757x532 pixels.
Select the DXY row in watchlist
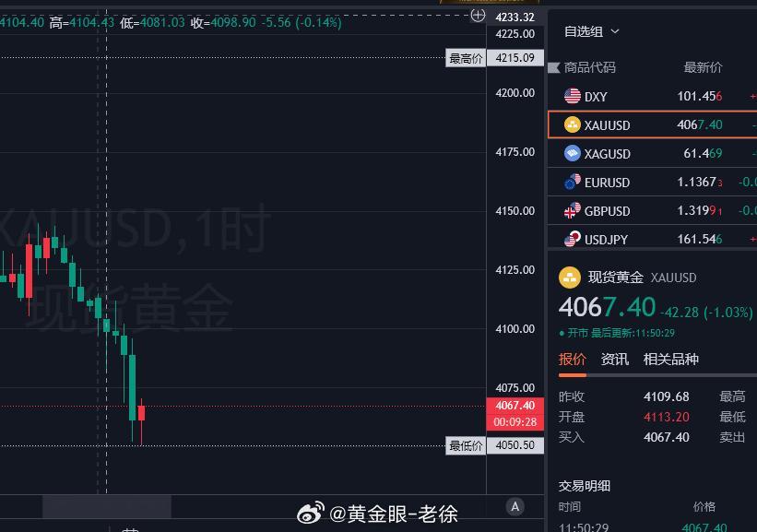[x=652, y=96]
